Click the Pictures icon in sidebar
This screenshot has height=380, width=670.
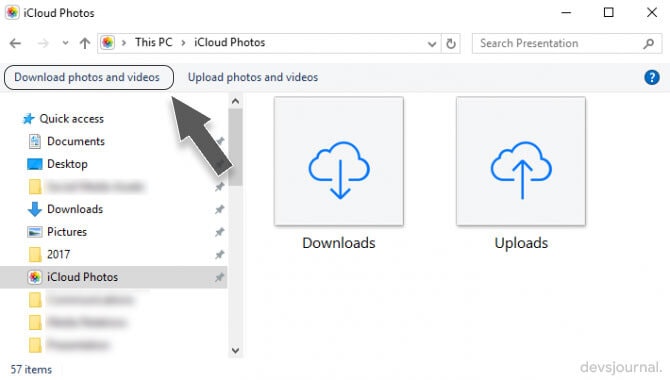[x=35, y=232]
